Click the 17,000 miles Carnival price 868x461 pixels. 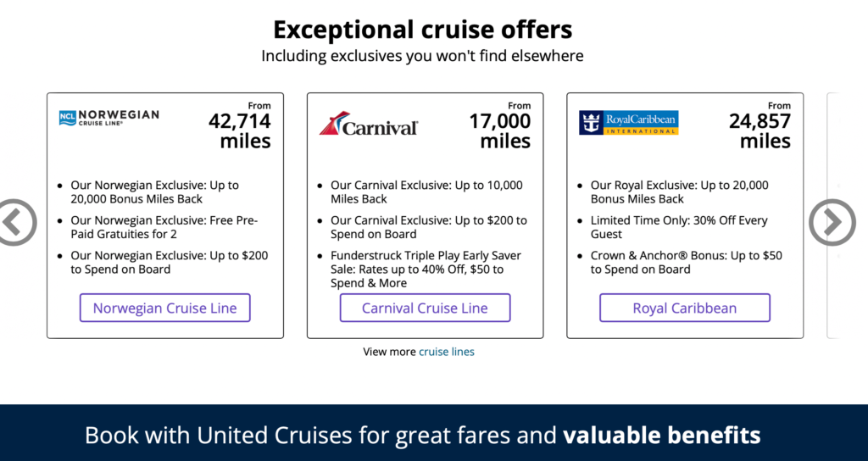tap(500, 131)
